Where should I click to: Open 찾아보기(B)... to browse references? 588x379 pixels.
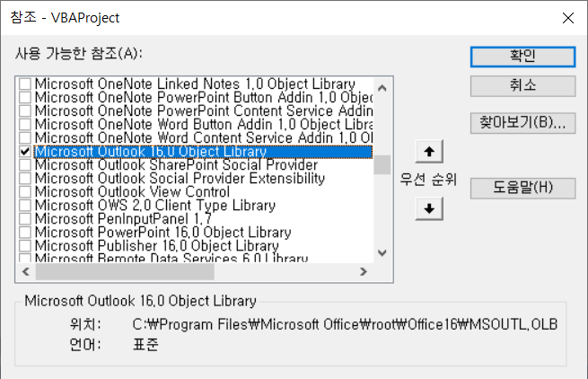[522, 123]
